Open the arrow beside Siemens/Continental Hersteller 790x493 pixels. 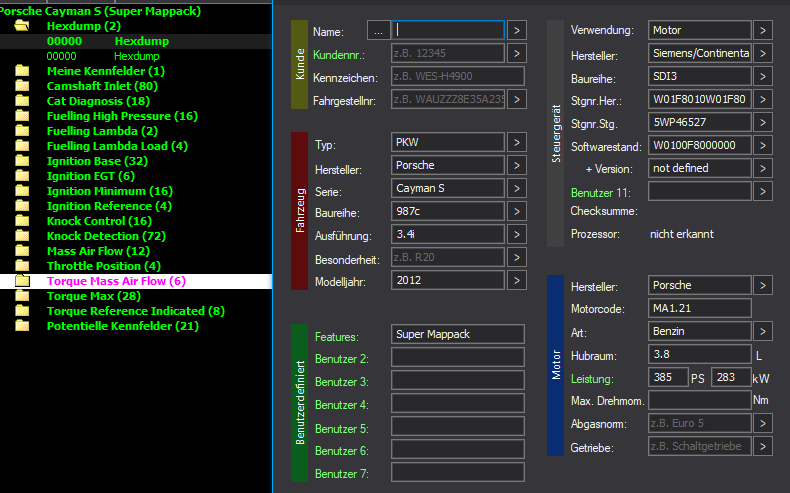763,53
